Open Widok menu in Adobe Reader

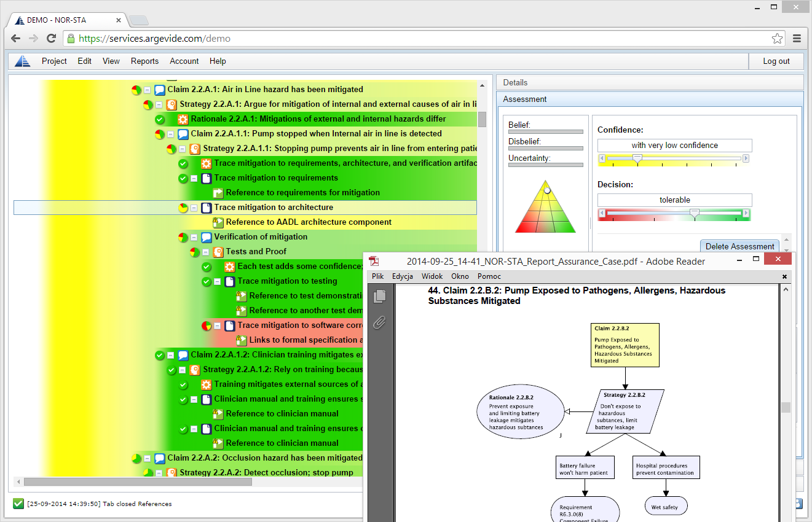point(432,276)
